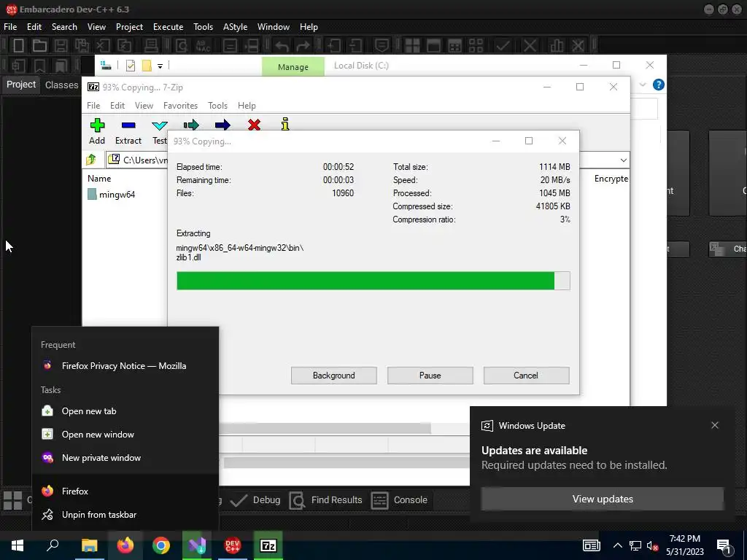Click the taskbar Search magnifier
This screenshot has width=747, height=560.
[53, 545]
